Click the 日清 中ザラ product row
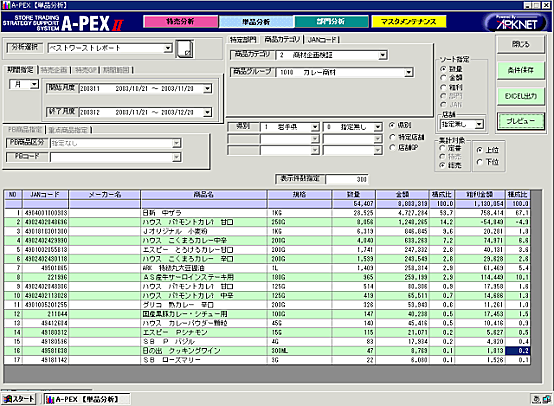The width and height of the screenshot is (554, 406). coord(267,213)
